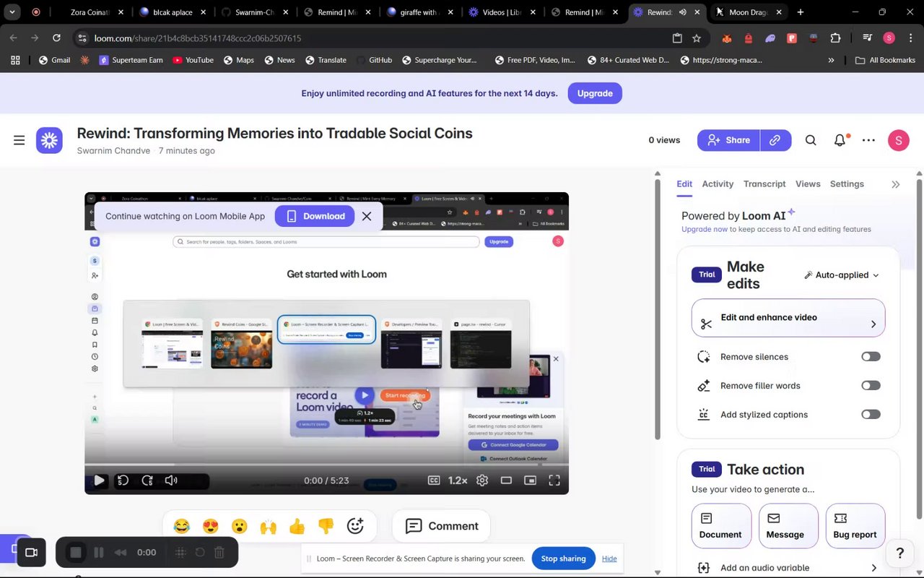Switch to the Edit tab

tap(684, 184)
